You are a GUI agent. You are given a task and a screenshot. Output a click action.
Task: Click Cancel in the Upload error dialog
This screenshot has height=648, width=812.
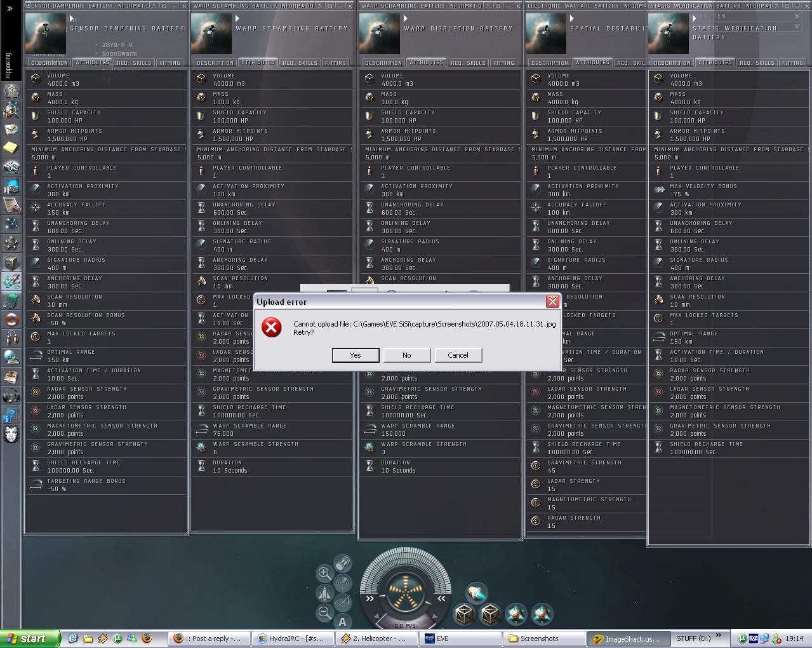pos(458,355)
